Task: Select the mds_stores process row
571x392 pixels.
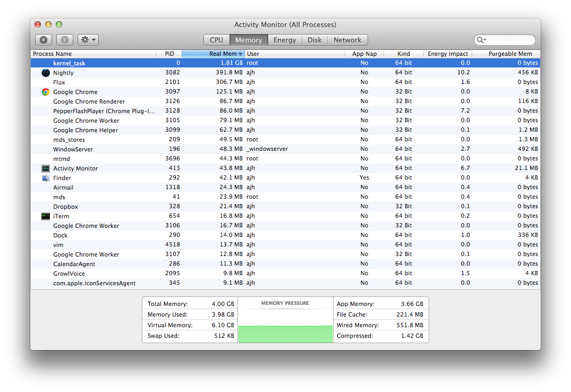Action: pos(286,140)
